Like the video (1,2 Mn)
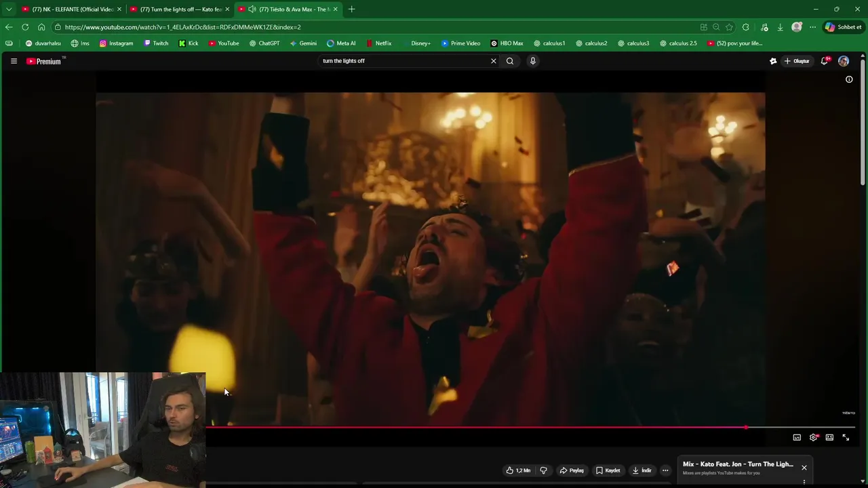 point(518,470)
